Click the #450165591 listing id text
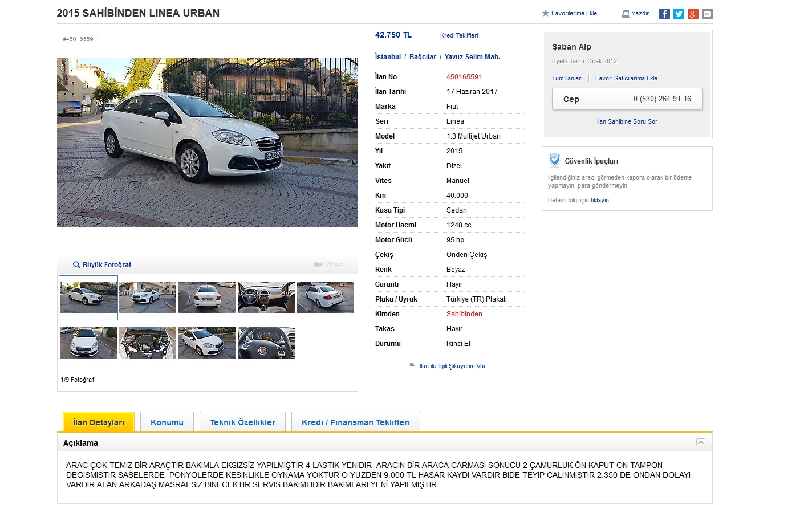Screen dimensions: 812x505 [x=79, y=39]
